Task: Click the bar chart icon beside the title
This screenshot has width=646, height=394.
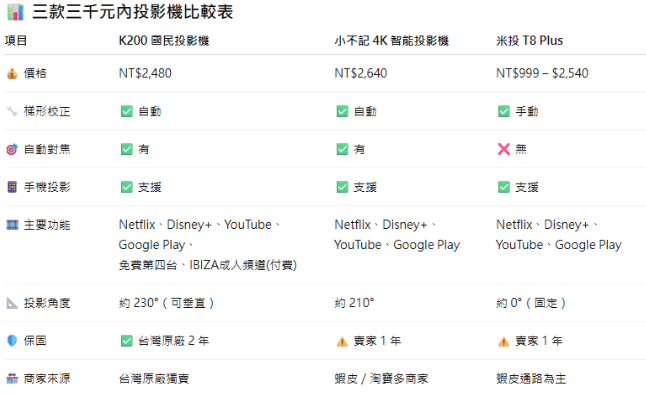Action: pyautogui.click(x=16, y=12)
